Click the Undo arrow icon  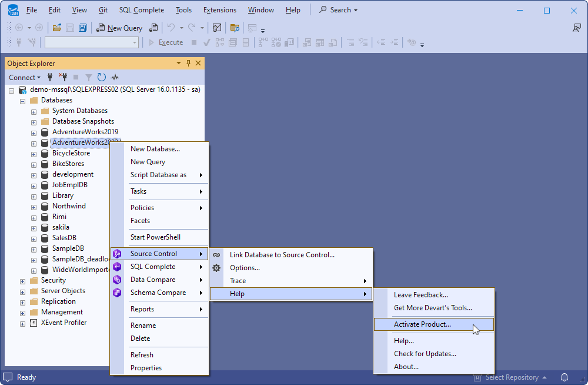coord(171,28)
